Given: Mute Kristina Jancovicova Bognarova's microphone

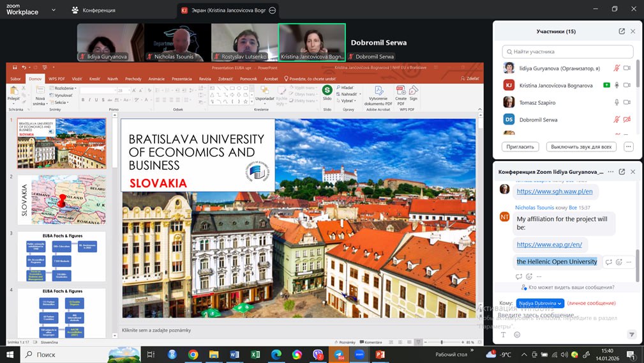Looking at the screenshot, I should [617, 85].
